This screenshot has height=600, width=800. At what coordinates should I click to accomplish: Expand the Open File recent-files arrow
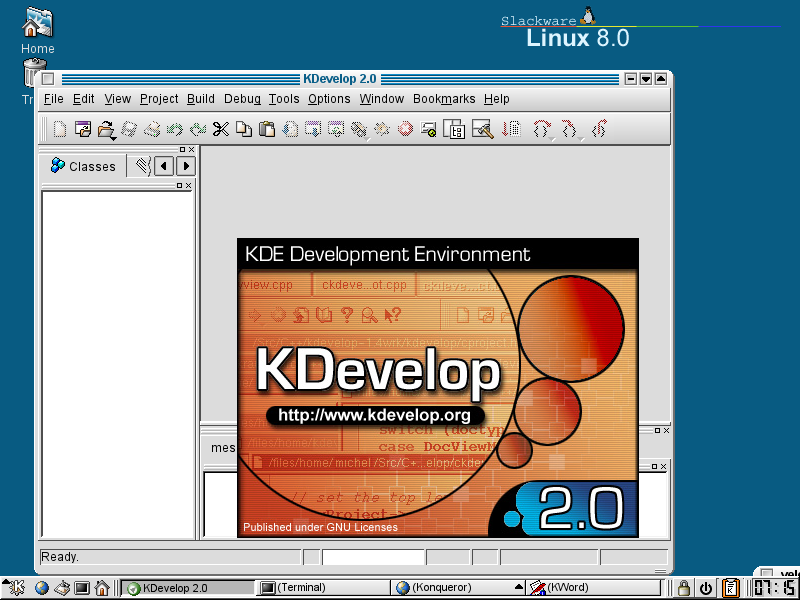pyautogui.click(x=113, y=138)
